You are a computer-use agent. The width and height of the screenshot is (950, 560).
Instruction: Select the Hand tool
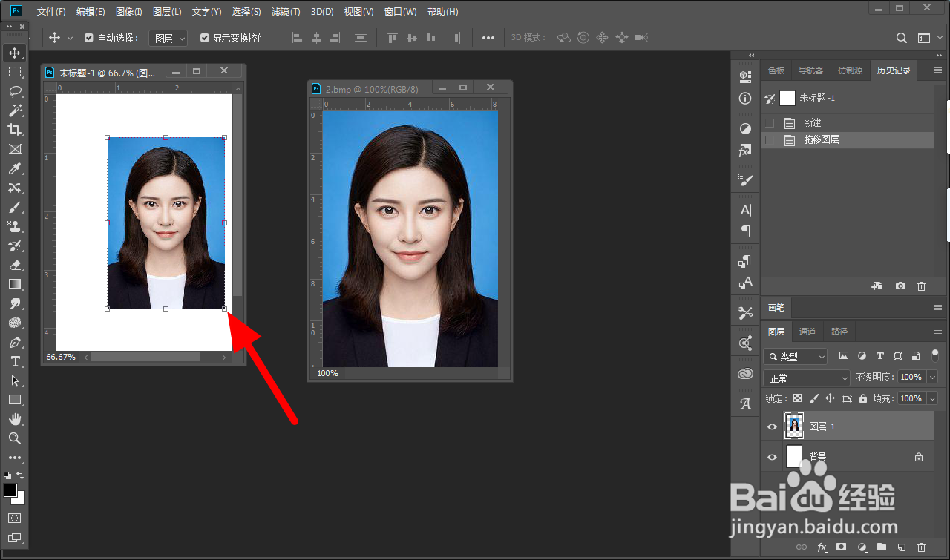click(x=14, y=419)
